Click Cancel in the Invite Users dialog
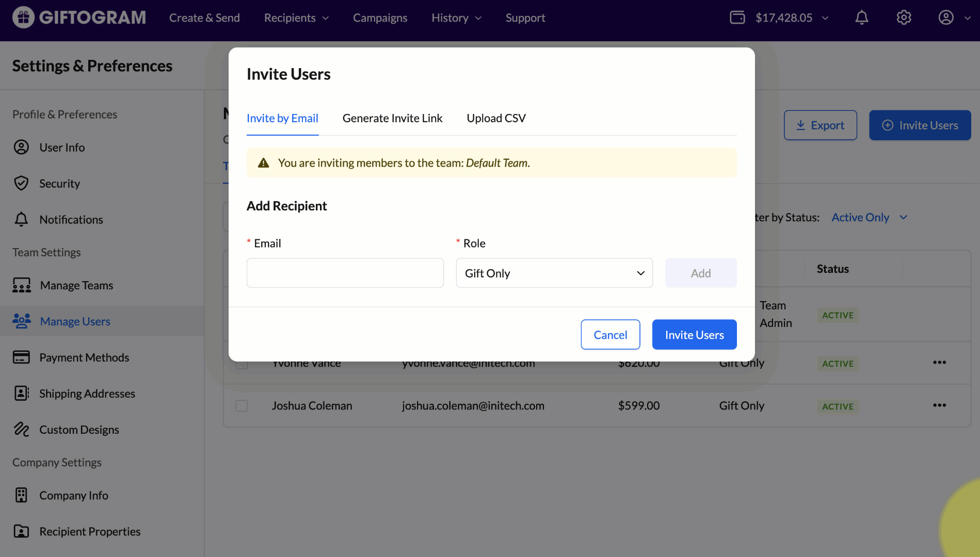This screenshot has width=980, height=557. click(x=610, y=335)
